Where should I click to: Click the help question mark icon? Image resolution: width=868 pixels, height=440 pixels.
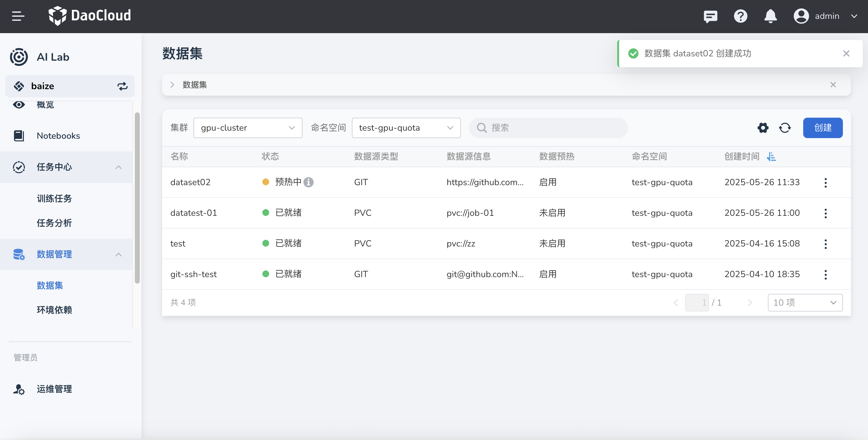(740, 16)
